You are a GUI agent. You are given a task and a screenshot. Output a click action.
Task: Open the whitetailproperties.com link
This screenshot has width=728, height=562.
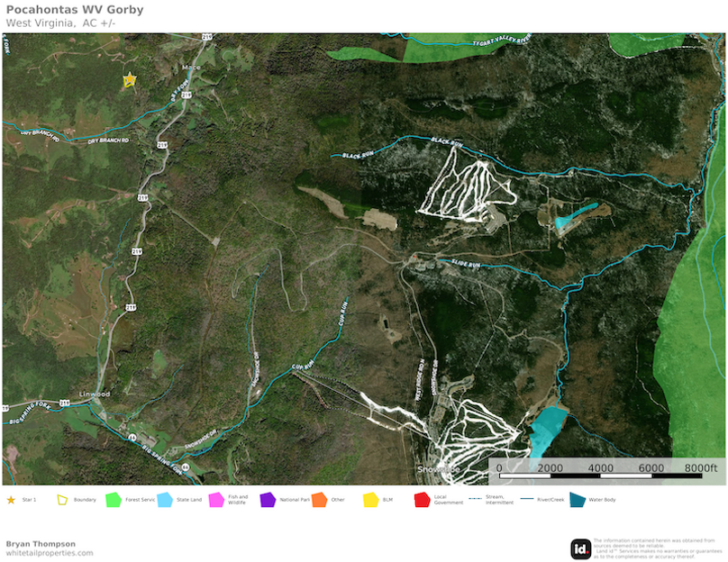[x=50, y=554]
